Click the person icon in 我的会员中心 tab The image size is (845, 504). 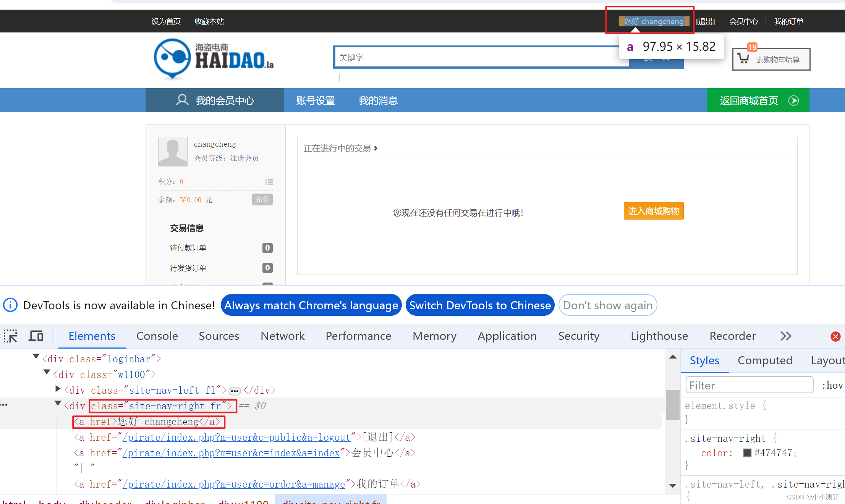point(182,100)
